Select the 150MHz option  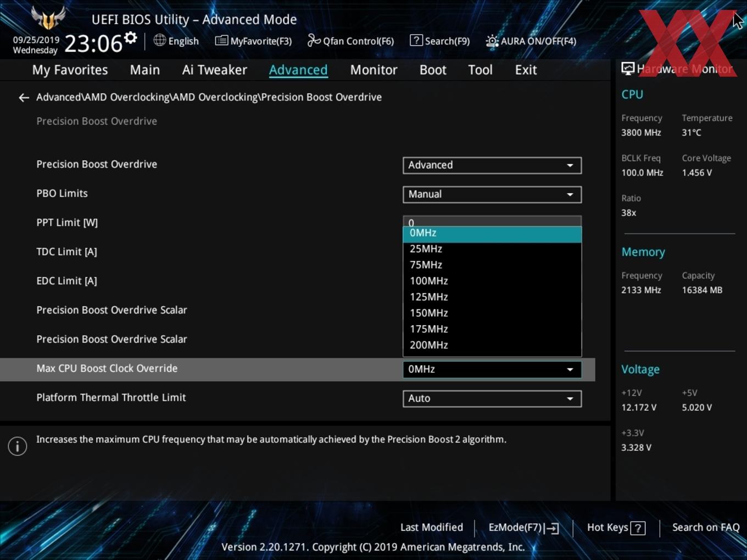[492, 313]
